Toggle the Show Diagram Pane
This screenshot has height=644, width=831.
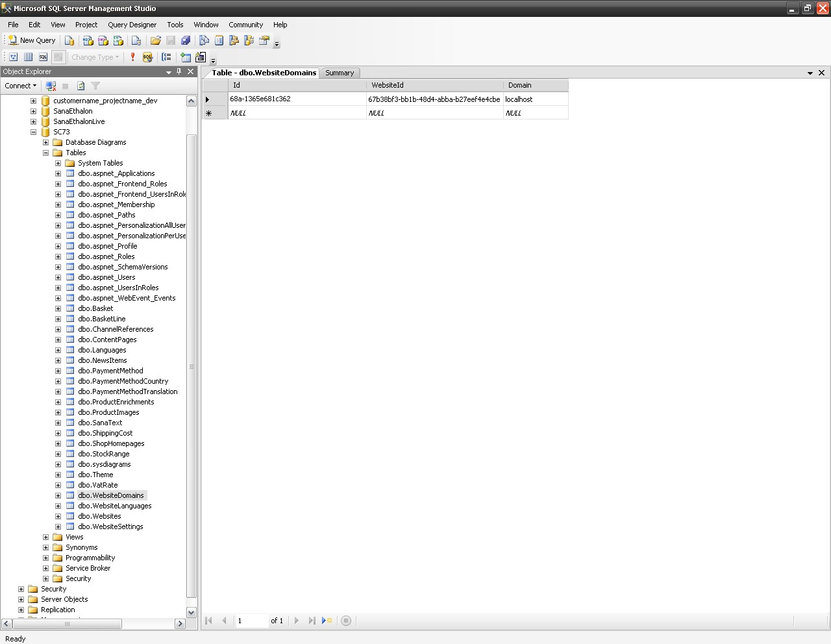(13, 57)
